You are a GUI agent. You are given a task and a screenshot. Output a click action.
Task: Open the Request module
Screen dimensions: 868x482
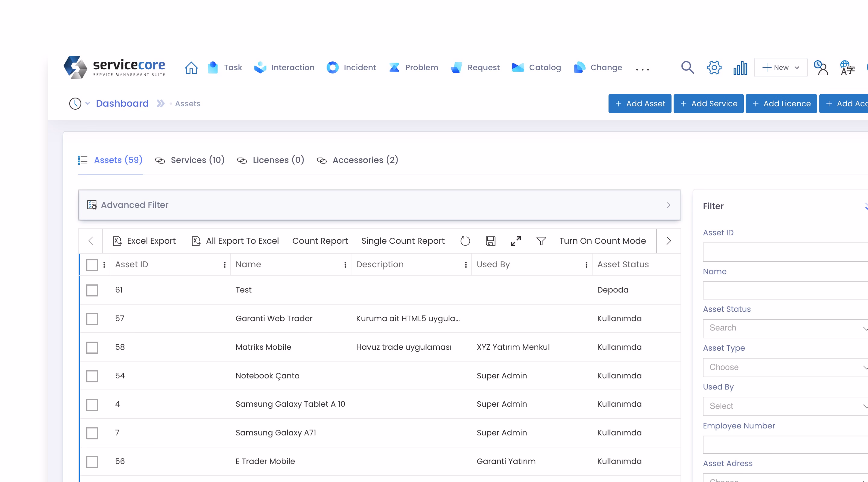(x=475, y=67)
